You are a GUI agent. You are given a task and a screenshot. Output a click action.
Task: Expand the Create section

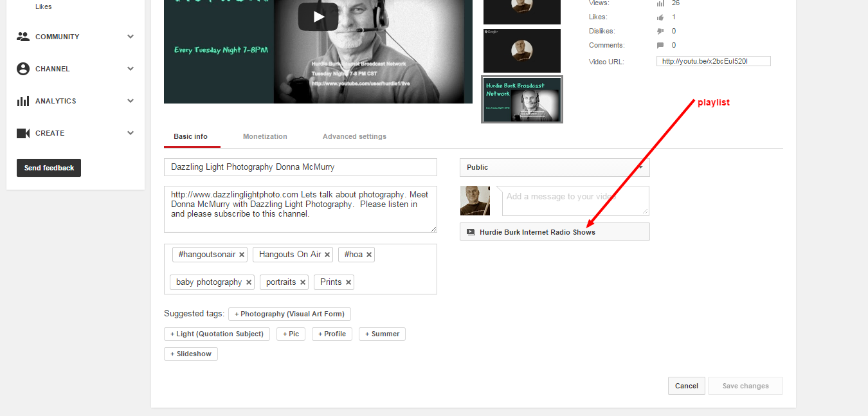point(131,133)
